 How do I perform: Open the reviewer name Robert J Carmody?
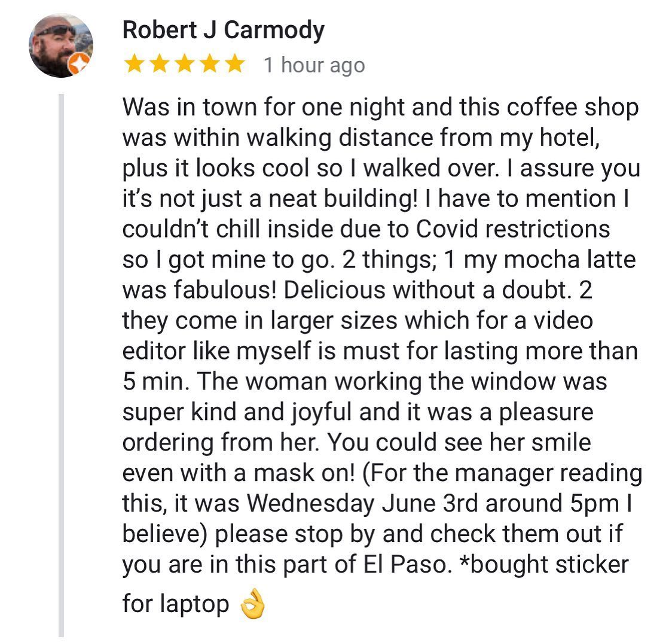click(x=223, y=30)
